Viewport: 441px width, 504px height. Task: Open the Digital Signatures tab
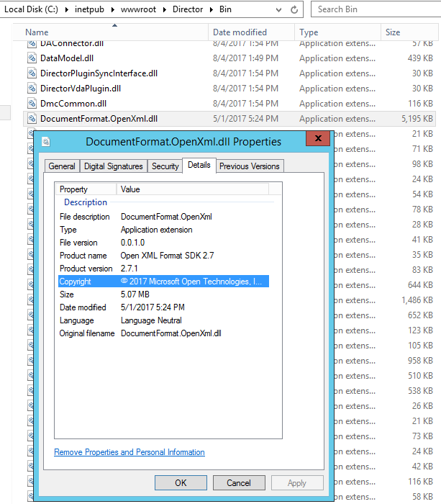click(113, 166)
